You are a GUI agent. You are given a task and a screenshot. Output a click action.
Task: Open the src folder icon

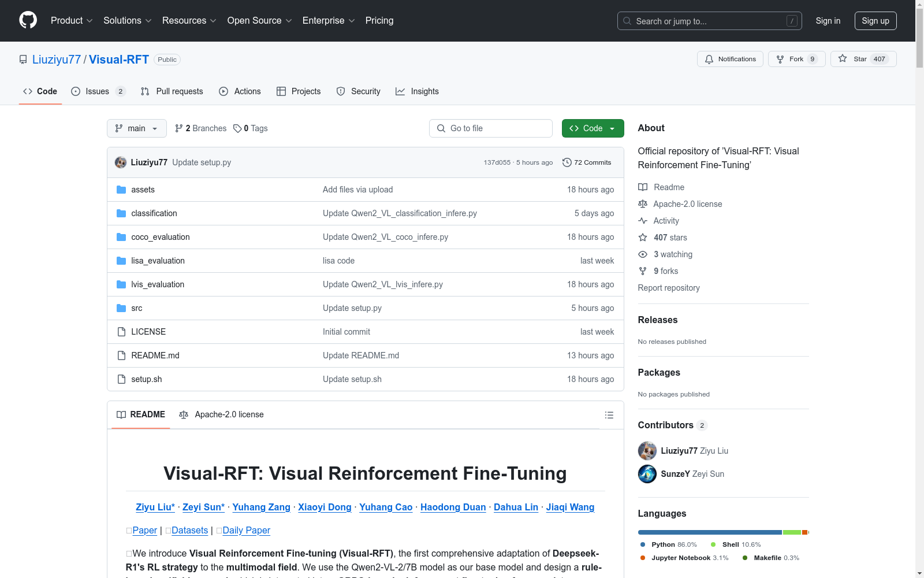pos(121,308)
